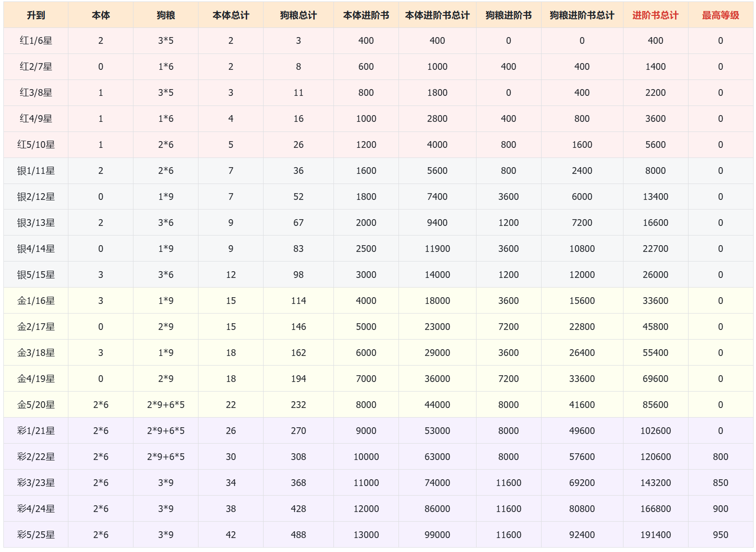Click the 狗粮进阶书 column header
The width and height of the screenshot is (756, 552).
[508, 15]
